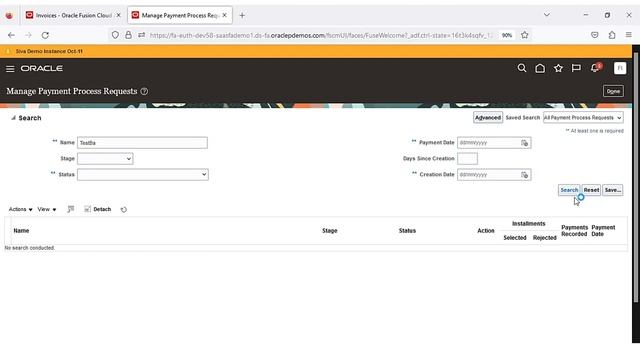The height and width of the screenshot is (360, 640).
Task: Open the Saved Search dropdown
Action: (583, 118)
